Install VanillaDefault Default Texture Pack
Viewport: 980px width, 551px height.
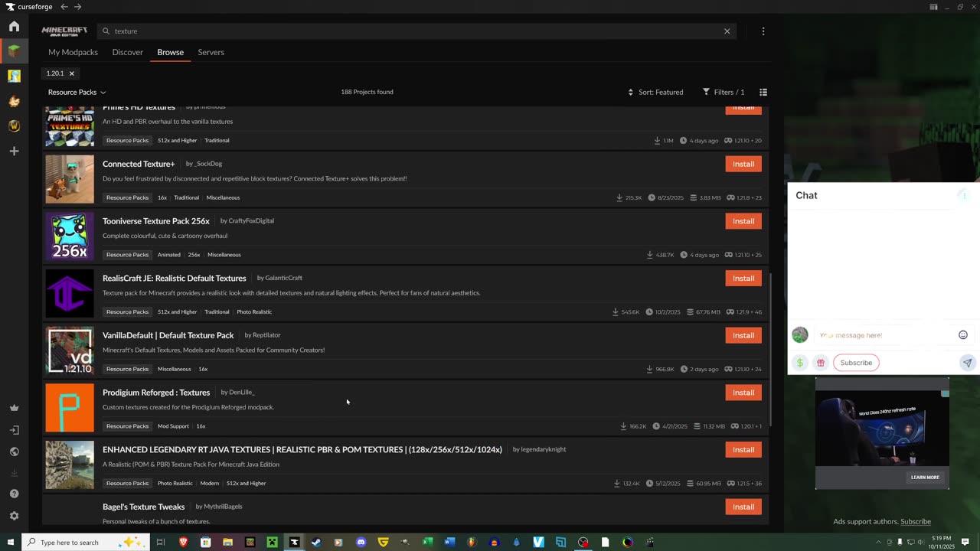[x=743, y=335]
